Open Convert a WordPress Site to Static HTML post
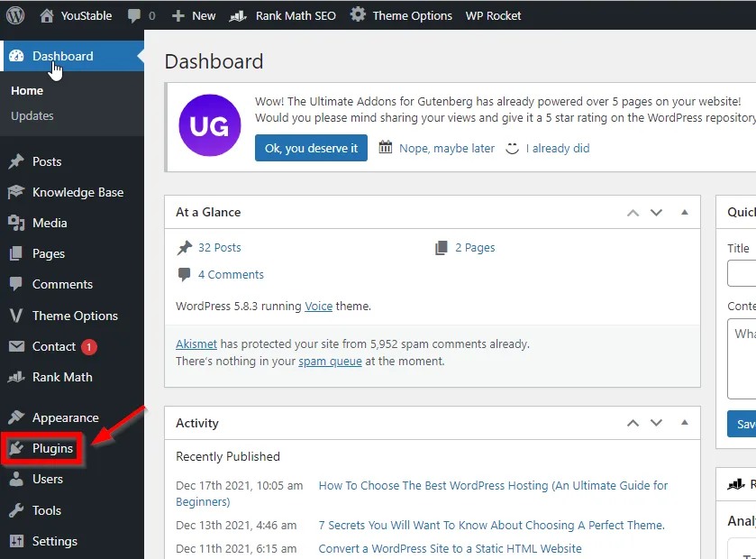Image resolution: width=756 pixels, height=559 pixels. point(450,548)
